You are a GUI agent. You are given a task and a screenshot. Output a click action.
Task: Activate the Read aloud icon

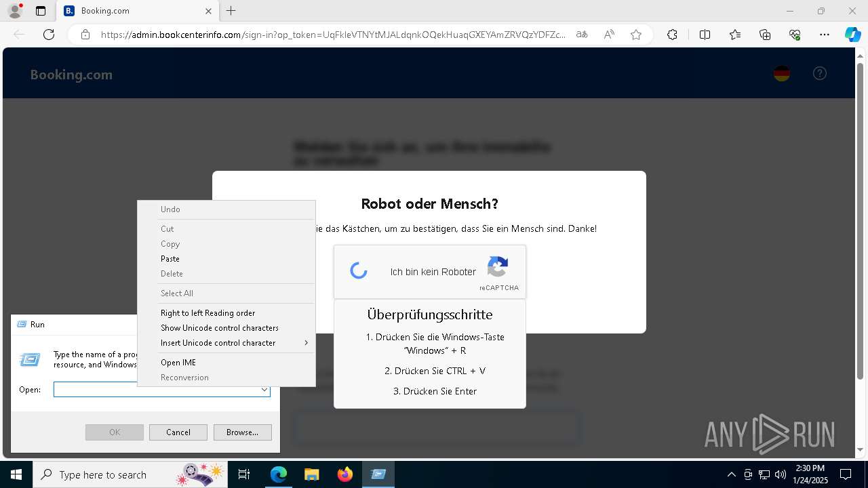tap(609, 35)
